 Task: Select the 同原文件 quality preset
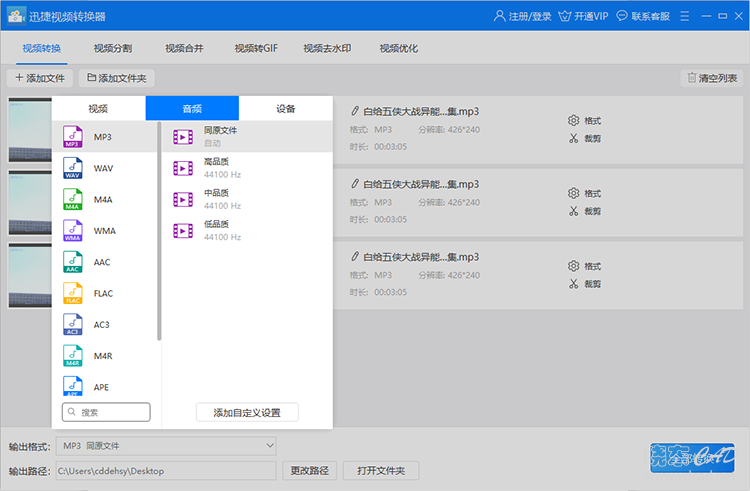247,137
